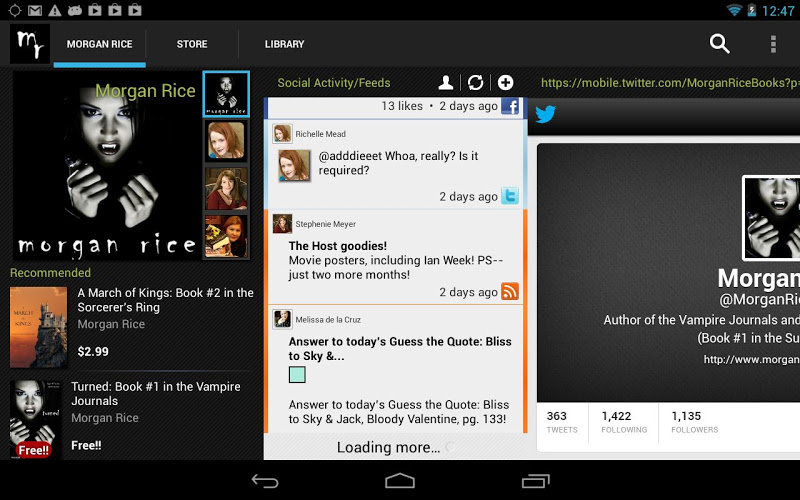
Task: Click the Recommended section heading
Action: pyautogui.click(x=51, y=272)
